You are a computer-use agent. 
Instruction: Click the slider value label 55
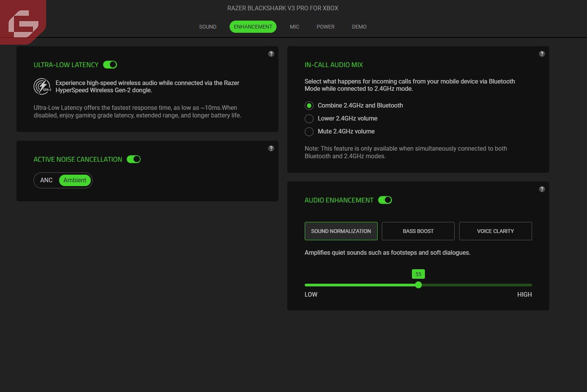418,274
